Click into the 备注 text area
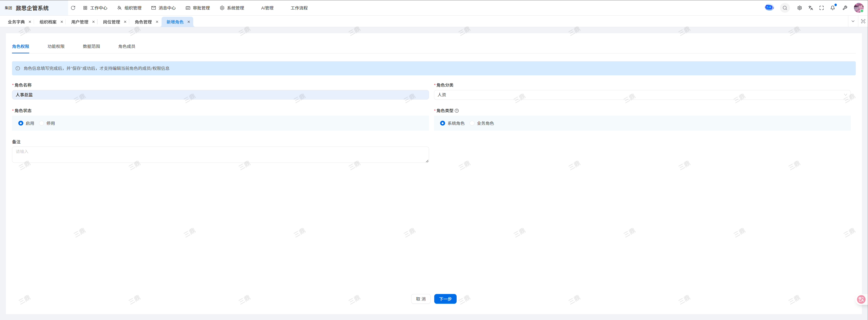The image size is (868, 320). 220,155
